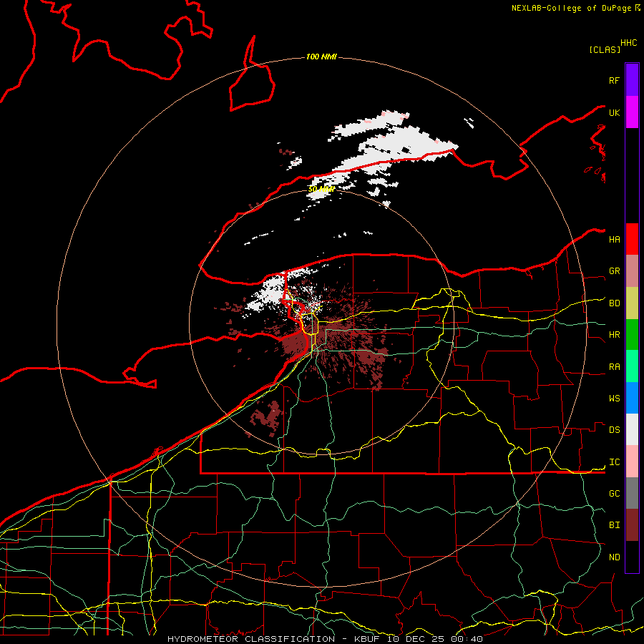Image resolution: width=644 pixels, height=644 pixels.
Task: Click the purple RF color swatch
Action: coord(632,79)
